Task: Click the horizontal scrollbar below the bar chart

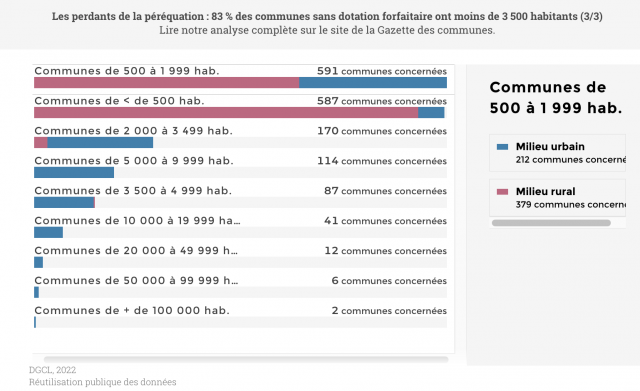Action: pos(246,359)
